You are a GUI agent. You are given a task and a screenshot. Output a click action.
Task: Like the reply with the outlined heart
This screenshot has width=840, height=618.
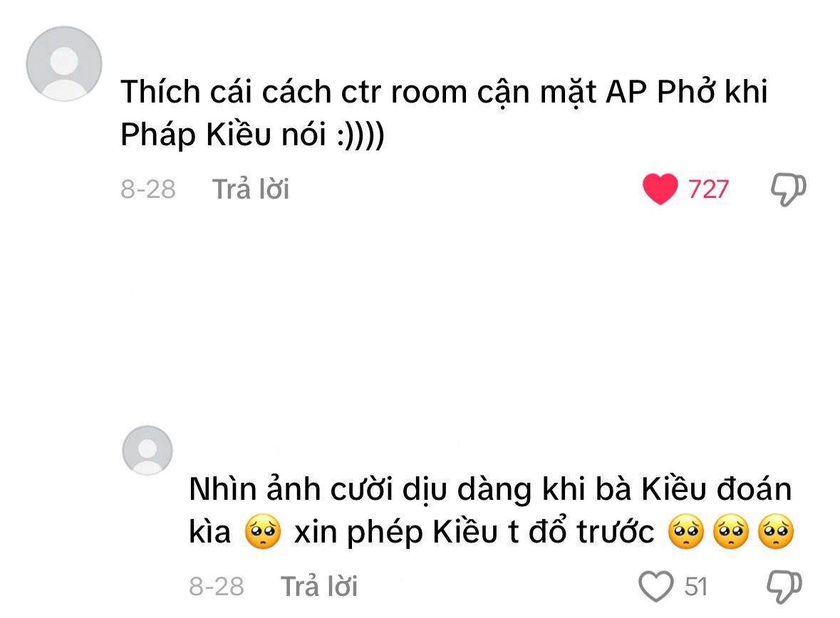(x=656, y=587)
